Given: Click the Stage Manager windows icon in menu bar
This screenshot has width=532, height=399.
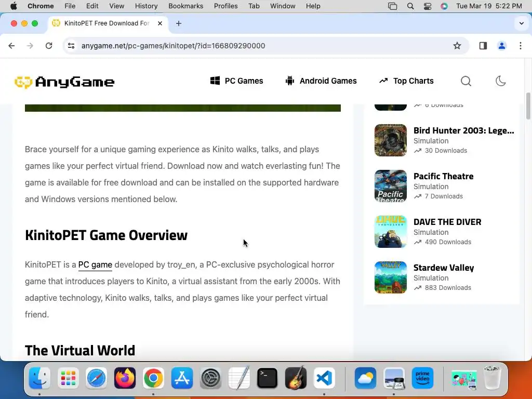Looking at the screenshot, I should pos(393,6).
